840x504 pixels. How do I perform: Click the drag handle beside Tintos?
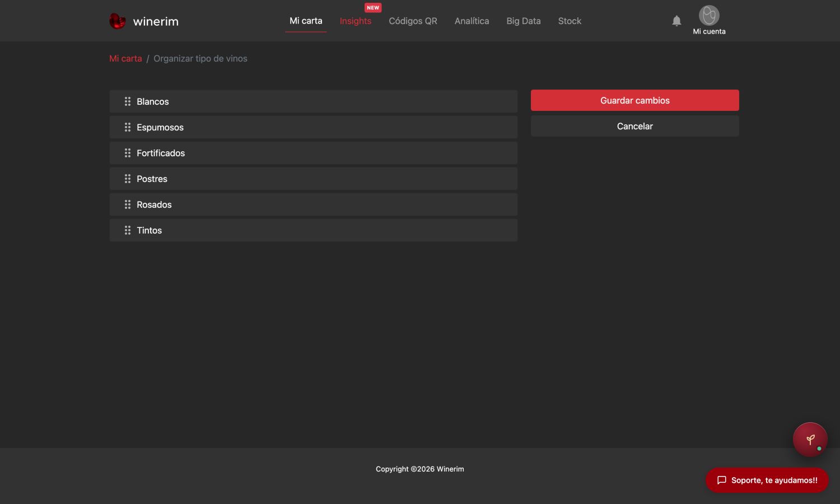(x=128, y=230)
